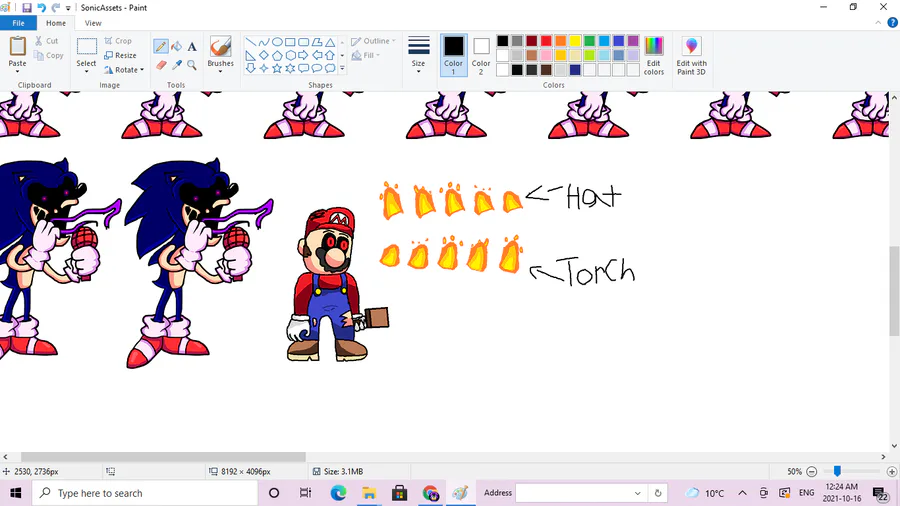Pick the yellow color swatch

point(575,41)
